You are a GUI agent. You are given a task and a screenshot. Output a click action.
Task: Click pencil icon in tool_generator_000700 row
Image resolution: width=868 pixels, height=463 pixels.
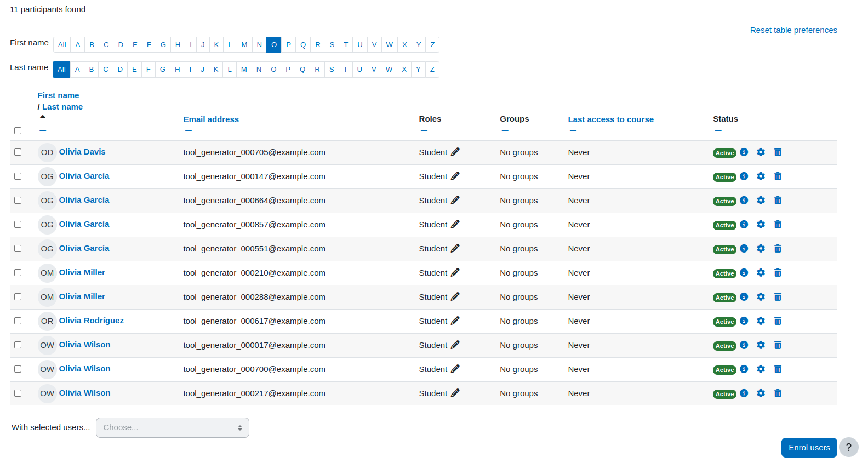(455, 369)
